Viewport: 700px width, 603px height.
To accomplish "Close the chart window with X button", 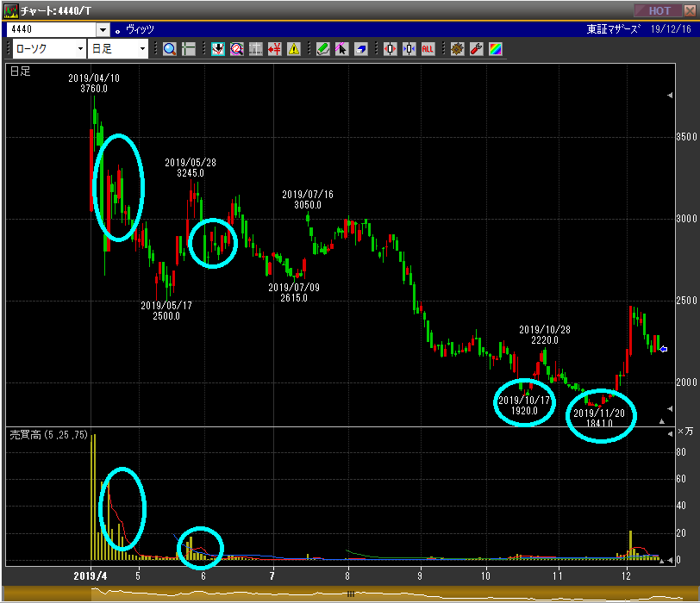I will 688,10.
